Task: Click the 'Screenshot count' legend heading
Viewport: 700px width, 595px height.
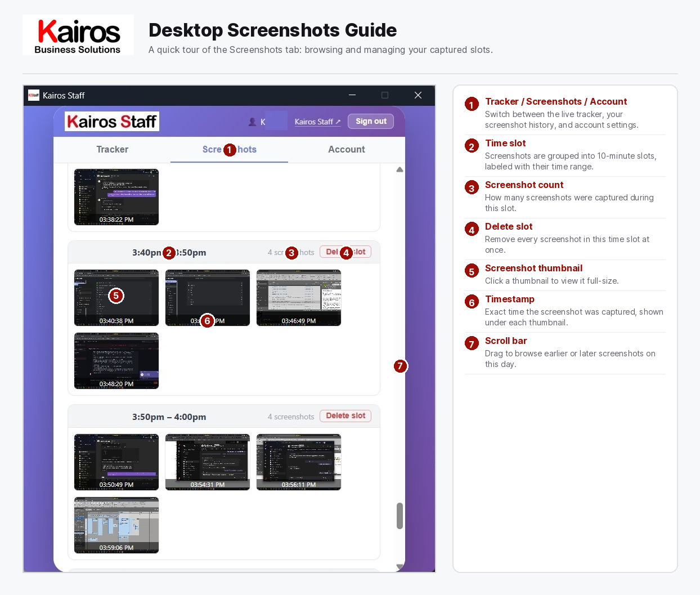Action: [524, 185]
